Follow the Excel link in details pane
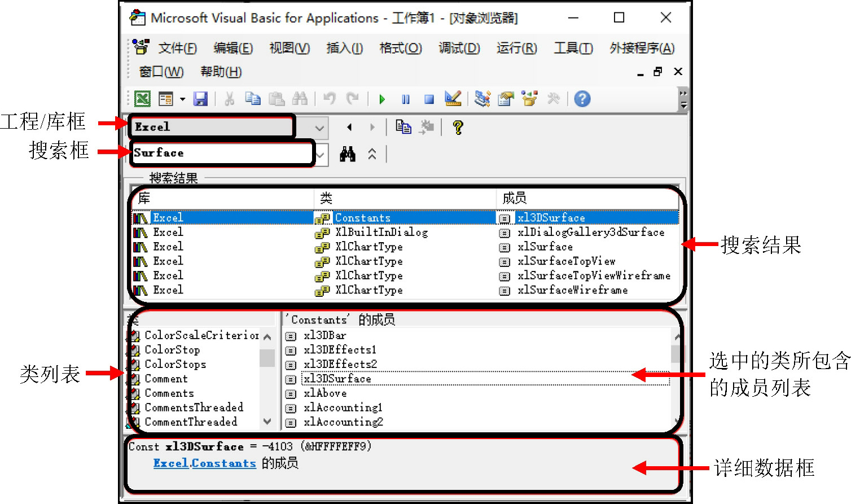Screen dimensions: 851x504 [170, 463]
